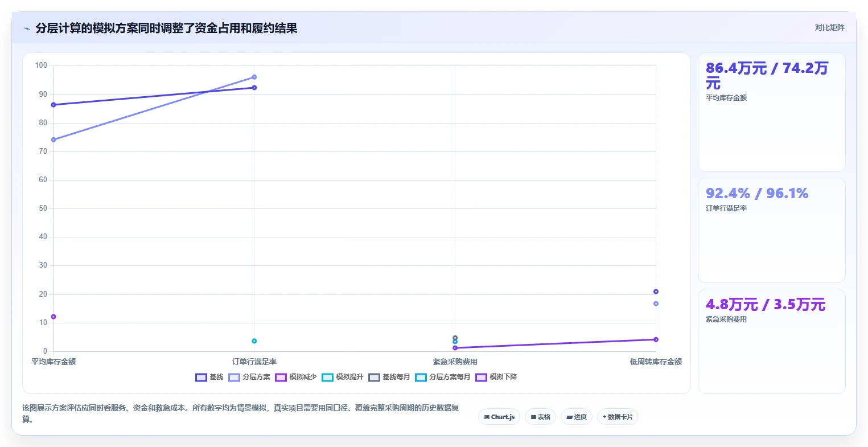Click the 数据卡片 tag
Screen dimensions: 868x447
click(x=618, y=417)
